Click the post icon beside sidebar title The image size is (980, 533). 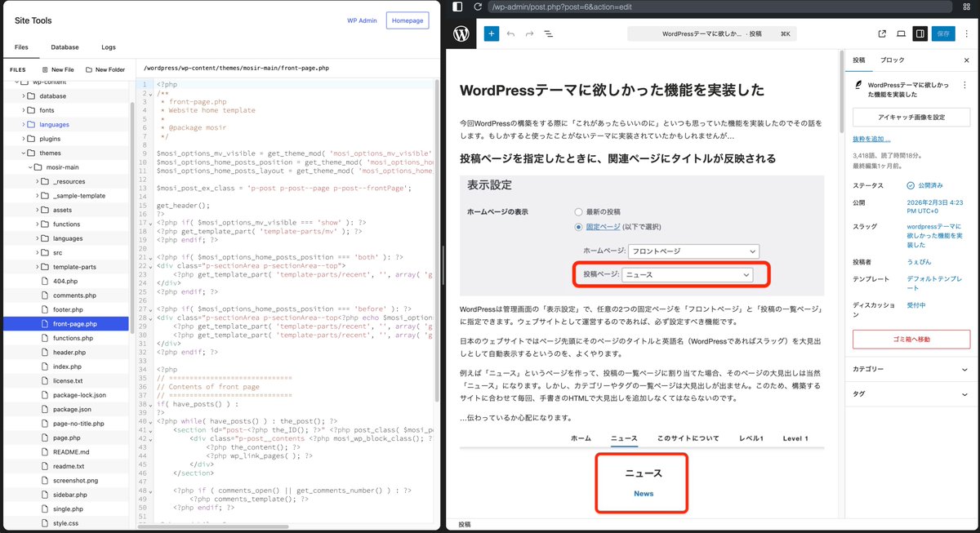(x=858, y=84)
